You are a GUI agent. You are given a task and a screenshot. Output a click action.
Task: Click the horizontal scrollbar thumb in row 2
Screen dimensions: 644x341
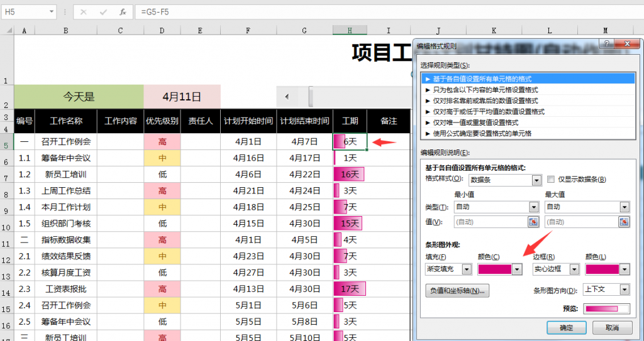pyautogui.click(x=311, y=97)
